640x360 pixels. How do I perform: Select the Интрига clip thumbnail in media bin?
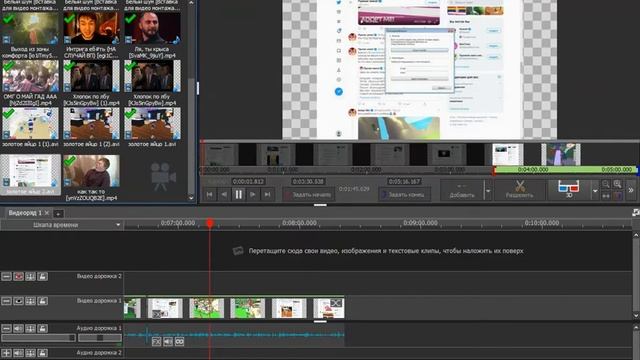(x=91, y=28)
